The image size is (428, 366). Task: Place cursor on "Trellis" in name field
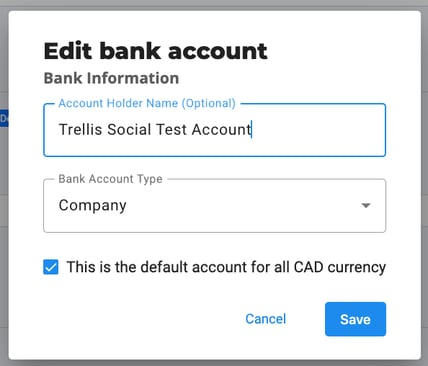click(x=80, y=130)
